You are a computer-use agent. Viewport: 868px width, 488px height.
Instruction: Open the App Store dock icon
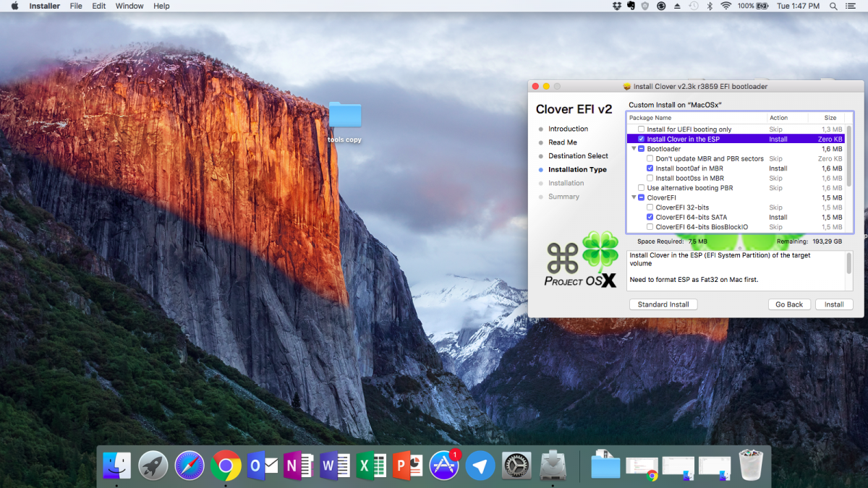pyautogui.click(x=444, y=466)
